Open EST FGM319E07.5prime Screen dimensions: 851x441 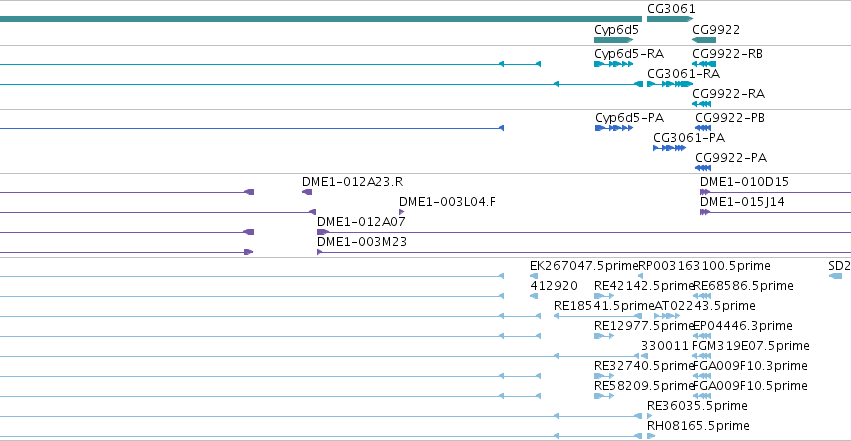[702, 356]
